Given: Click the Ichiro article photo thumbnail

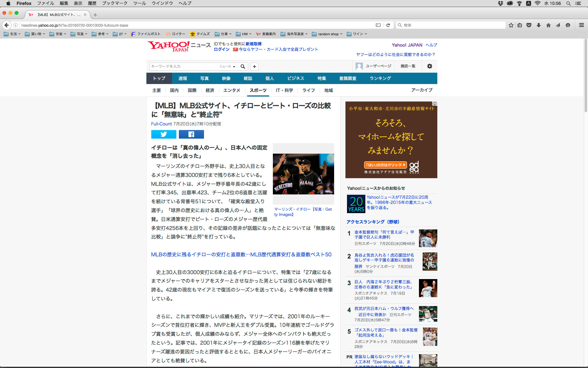Looking at the screenshot, I should (303, 174).
